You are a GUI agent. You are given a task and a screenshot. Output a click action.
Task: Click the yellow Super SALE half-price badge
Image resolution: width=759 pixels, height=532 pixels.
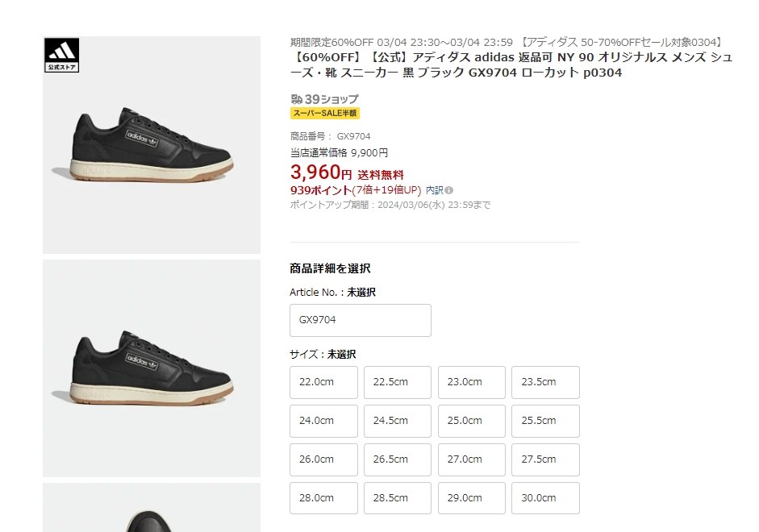325,113
